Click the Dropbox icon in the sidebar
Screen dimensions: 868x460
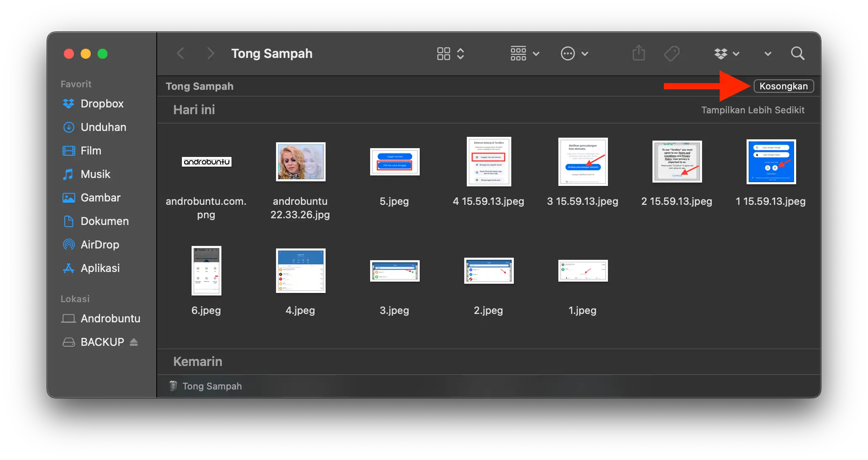(x=68, y=104)
